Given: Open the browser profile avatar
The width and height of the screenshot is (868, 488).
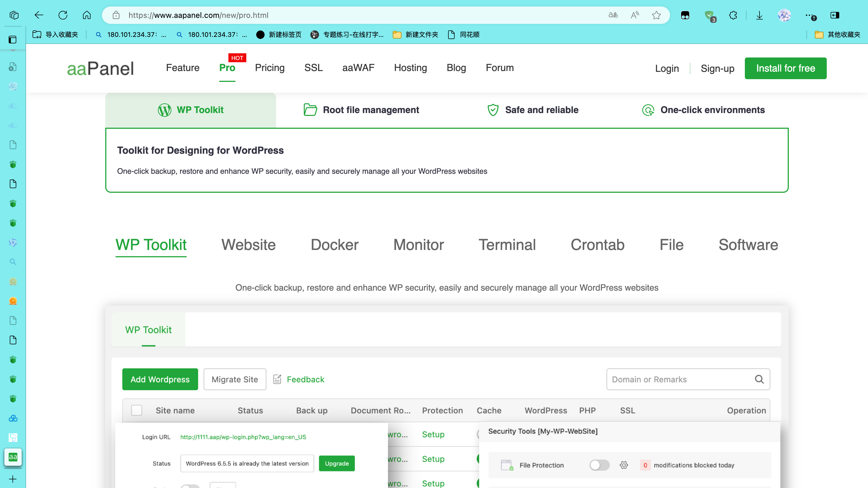Looking at the screenshot, I should pos(784,15).
